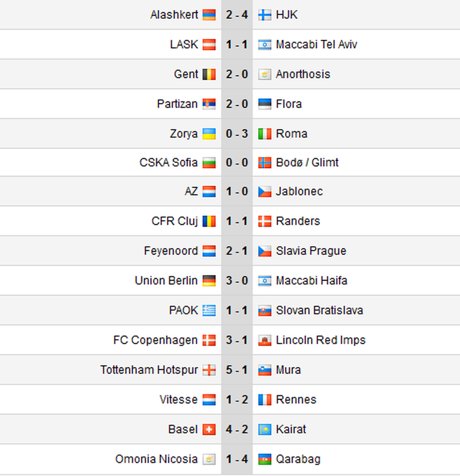Click the Finnish flag beside HJK
460x476 pixels.
(264, 15)
